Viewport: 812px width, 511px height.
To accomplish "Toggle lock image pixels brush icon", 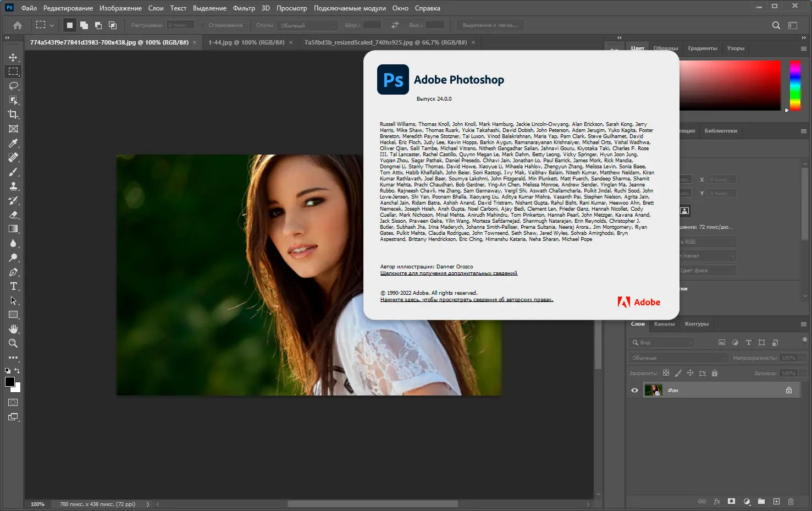I will click(678, 373).
